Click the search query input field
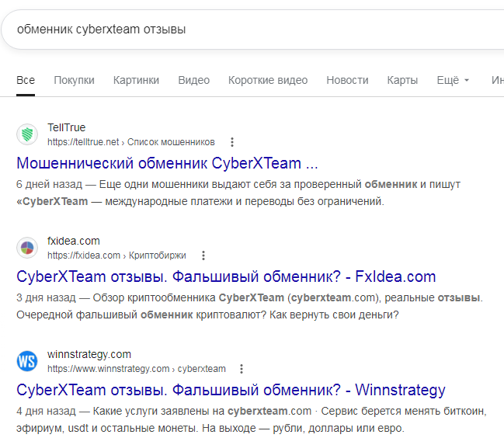Image resolution: width=504 pixels, height=438 pixels. [254, 30]
